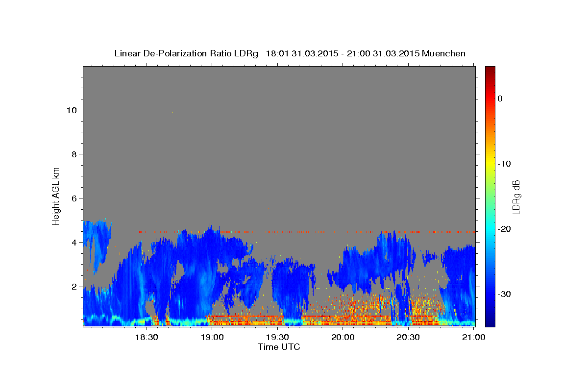The height and width of the screenshot is (392, 588).
Task: Click the 'Muenchen' location label in the title
Action: [443, 53]
